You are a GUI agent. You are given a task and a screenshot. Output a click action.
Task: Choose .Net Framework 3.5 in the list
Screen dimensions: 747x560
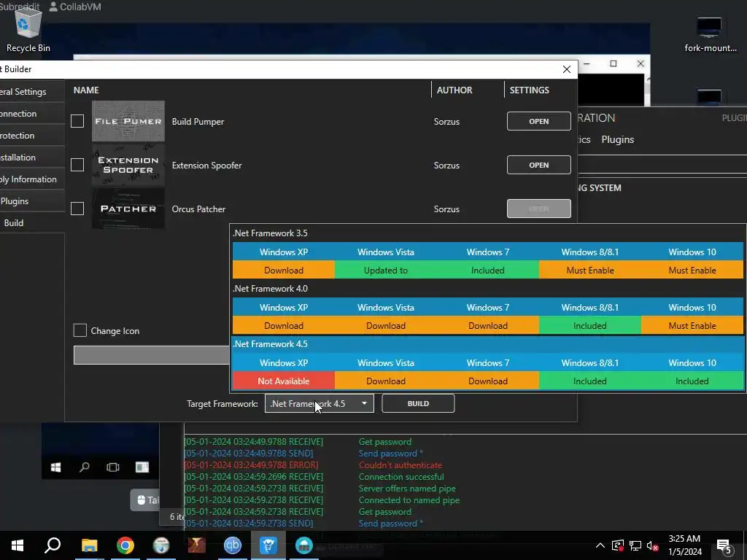(488, 252)
